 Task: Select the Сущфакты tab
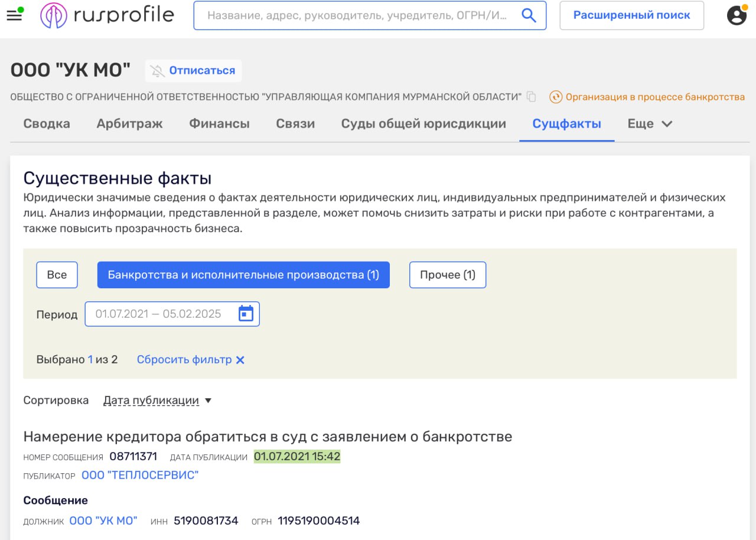click(x=567, y=124)
